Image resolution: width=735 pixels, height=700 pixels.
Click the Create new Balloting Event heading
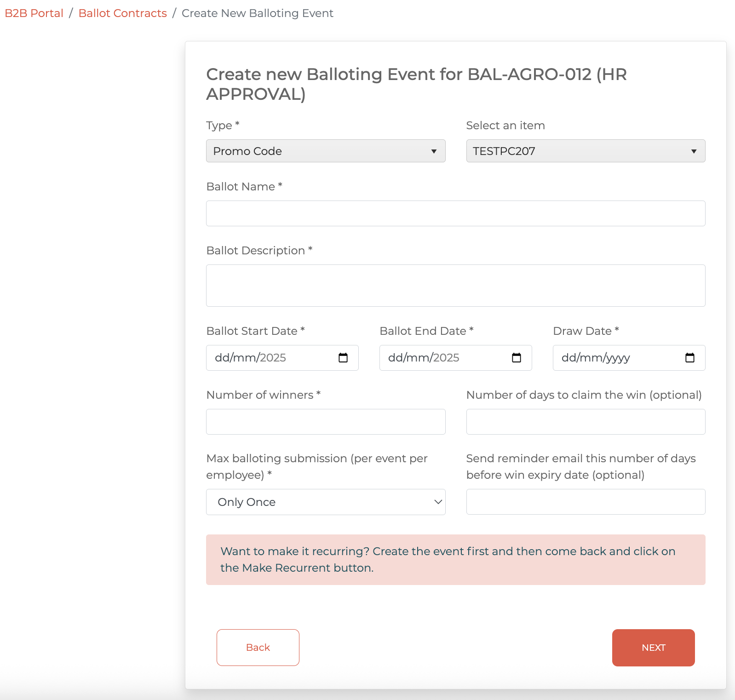pos(416,84)
